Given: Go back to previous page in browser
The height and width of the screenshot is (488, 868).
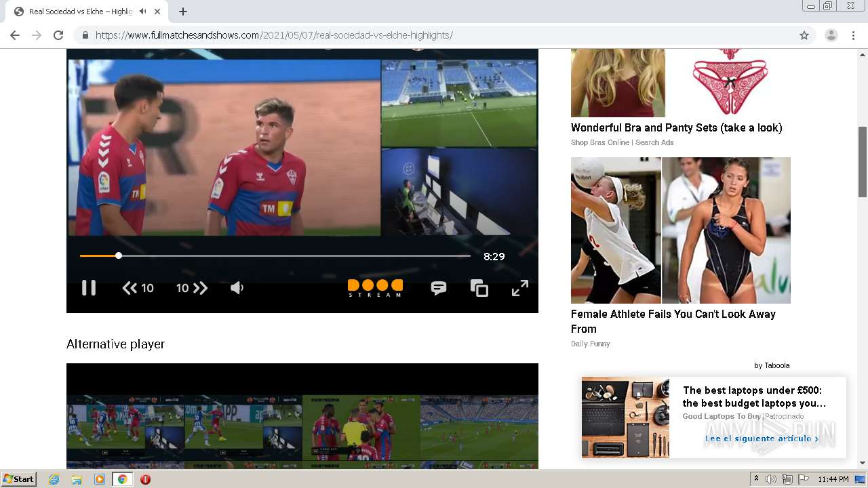Looking at the screenshot, I should (x=15, y=35).
